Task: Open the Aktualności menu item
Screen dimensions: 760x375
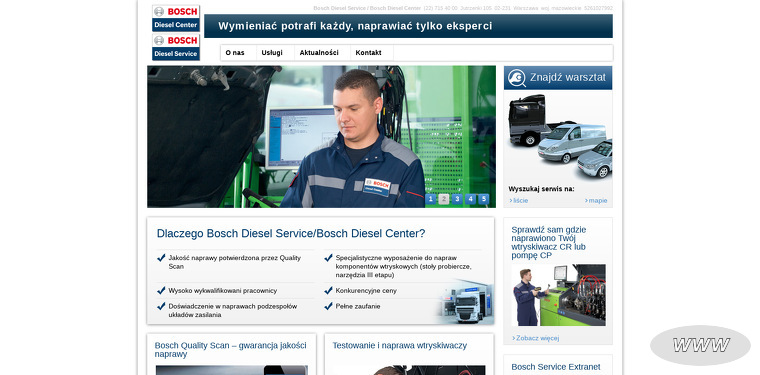Action: point(319,53)
